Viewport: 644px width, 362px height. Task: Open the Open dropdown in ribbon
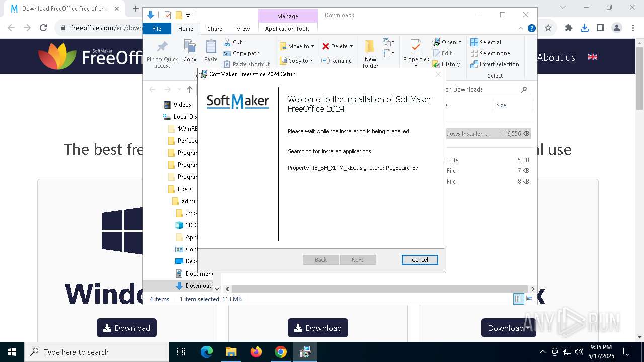click(447, 42)
